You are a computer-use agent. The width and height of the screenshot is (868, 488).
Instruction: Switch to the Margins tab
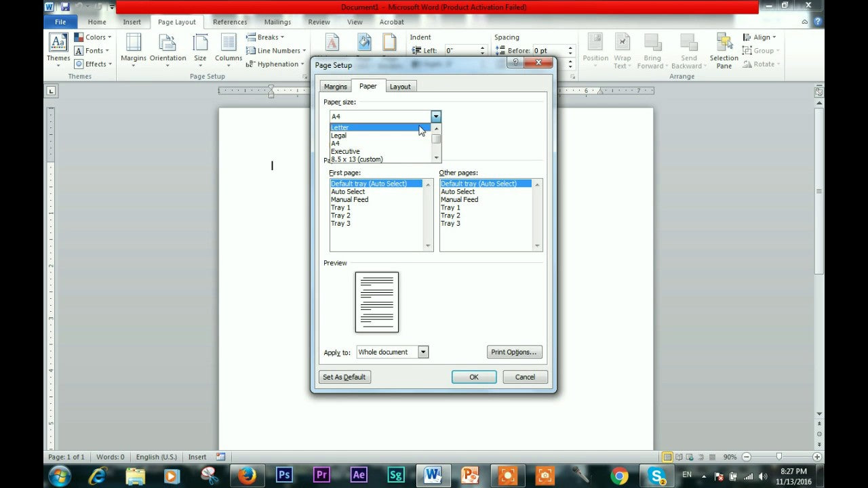click(335, 87)
